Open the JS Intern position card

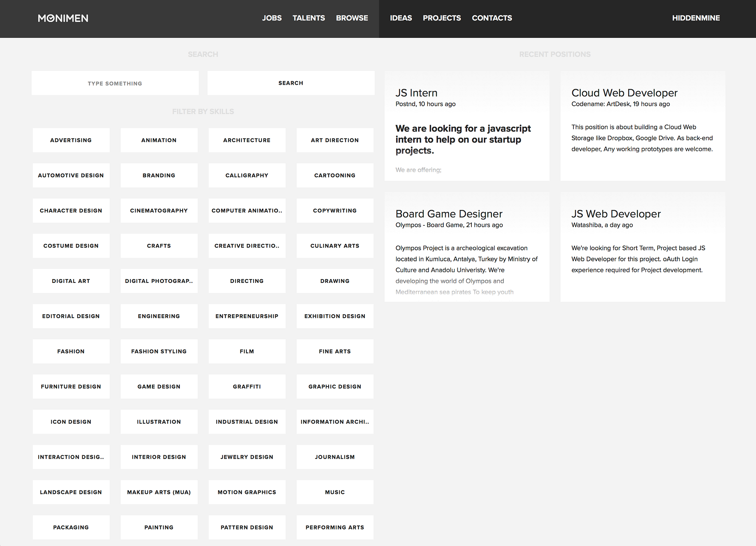point(416,93)
